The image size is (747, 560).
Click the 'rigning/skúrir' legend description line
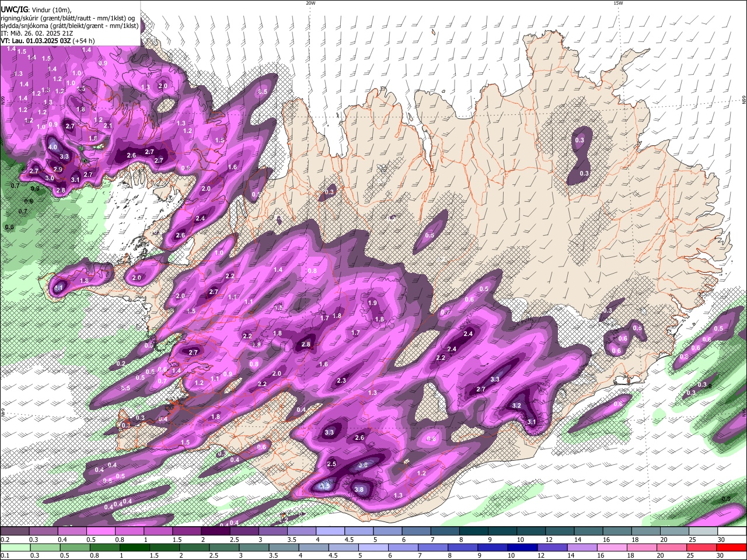click(x=67, y=18)
